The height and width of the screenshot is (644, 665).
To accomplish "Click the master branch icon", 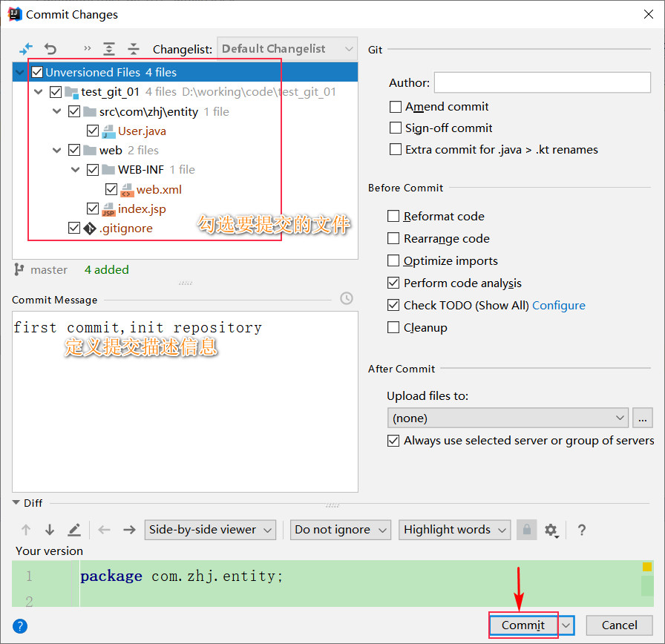I will pos(19,269).
